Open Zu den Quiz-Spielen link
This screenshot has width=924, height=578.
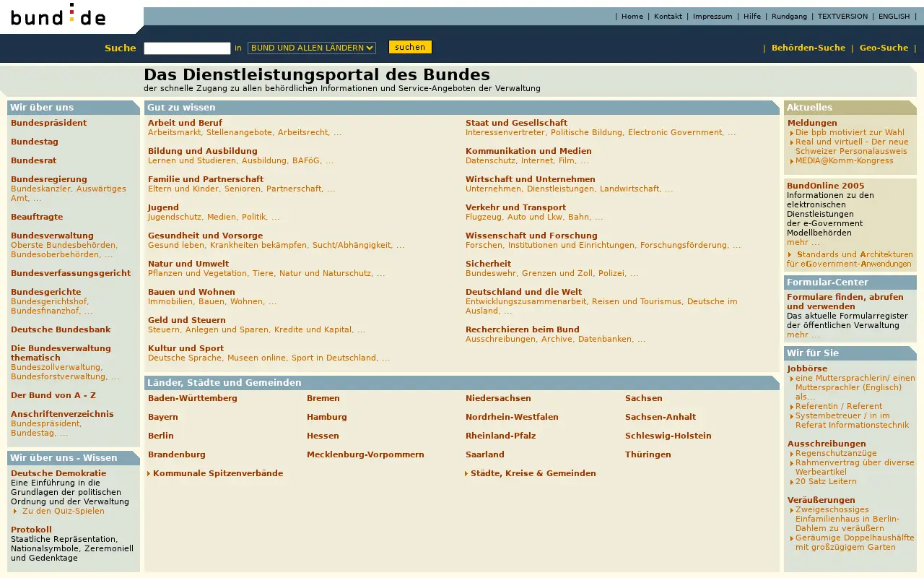[64, 512]
